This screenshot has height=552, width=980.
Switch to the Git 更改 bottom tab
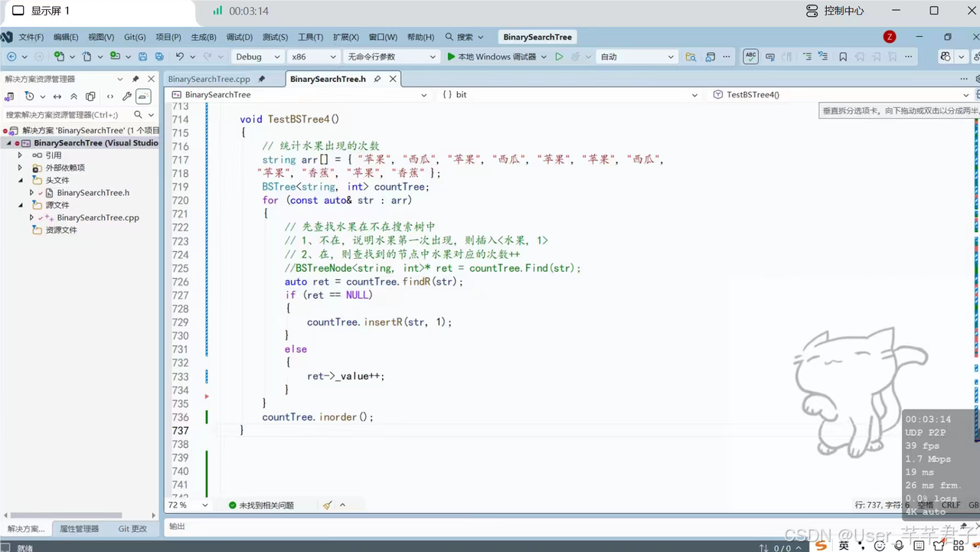pos(132,529)
